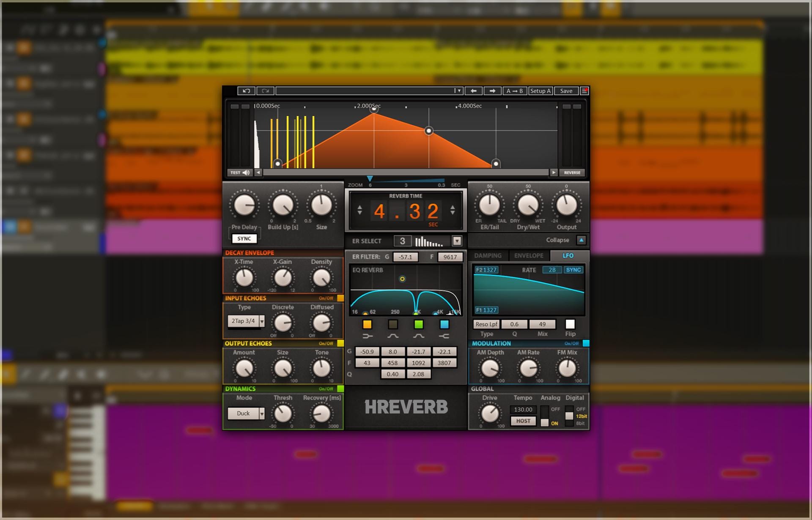
Task: Click the ER/Tail knob
Action: point(489,205)
